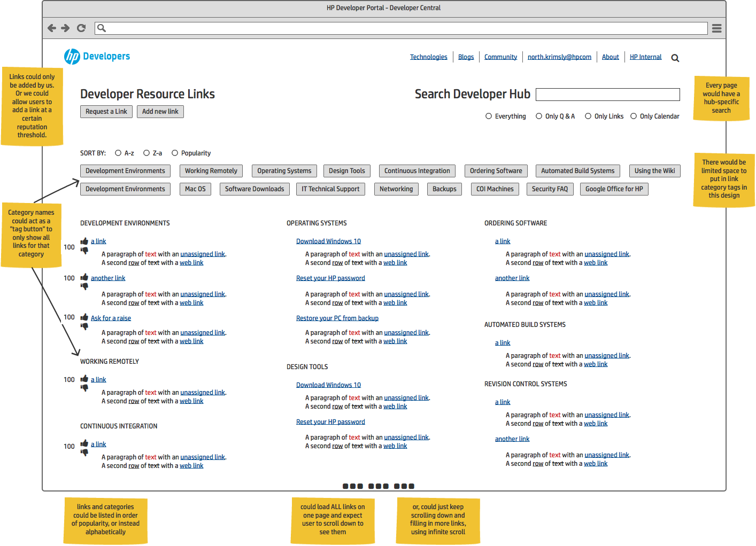
Task: Open Restore your PC from backup
Action: pos(337,318)
